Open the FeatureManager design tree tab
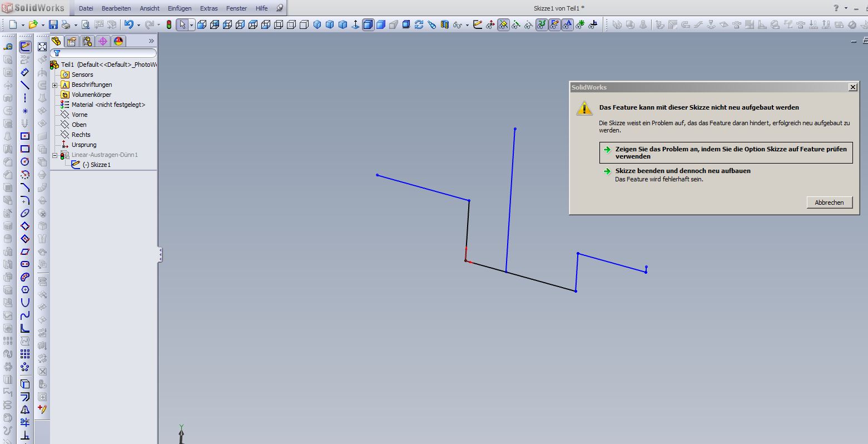The height and width of the screenshot is (444, 868). click(56, 41)
